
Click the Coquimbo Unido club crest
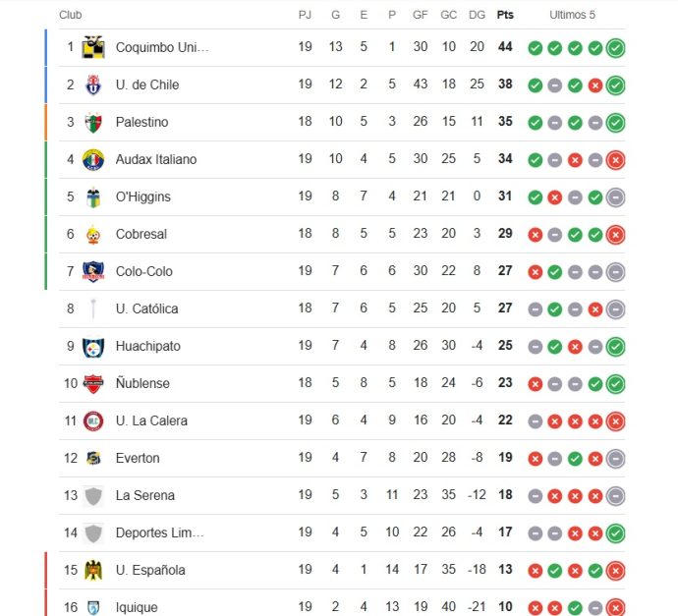[93, 47]
